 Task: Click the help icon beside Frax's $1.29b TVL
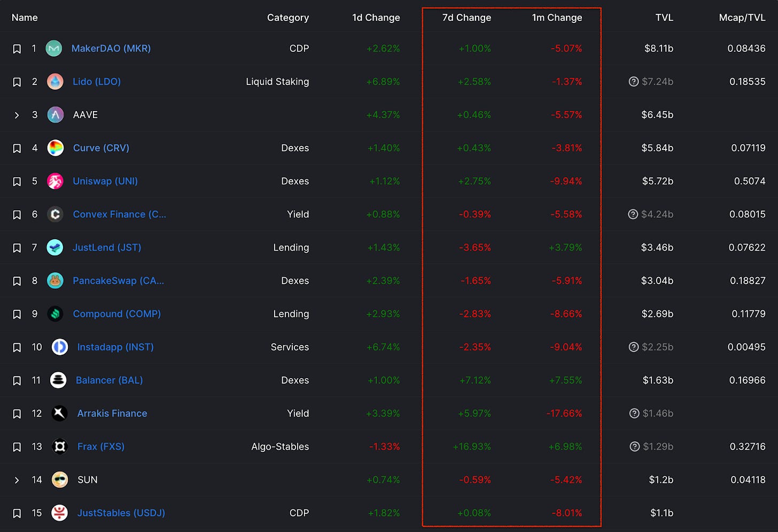coord(635,447)
